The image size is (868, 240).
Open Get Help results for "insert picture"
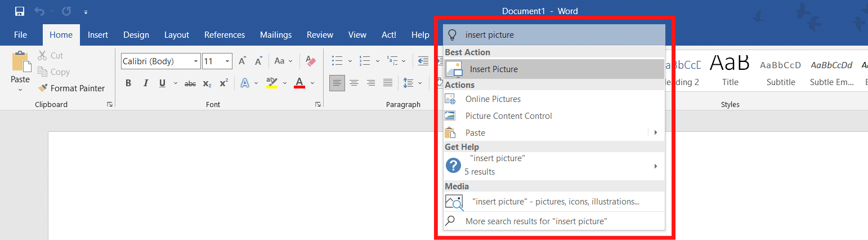pos(554,166)
